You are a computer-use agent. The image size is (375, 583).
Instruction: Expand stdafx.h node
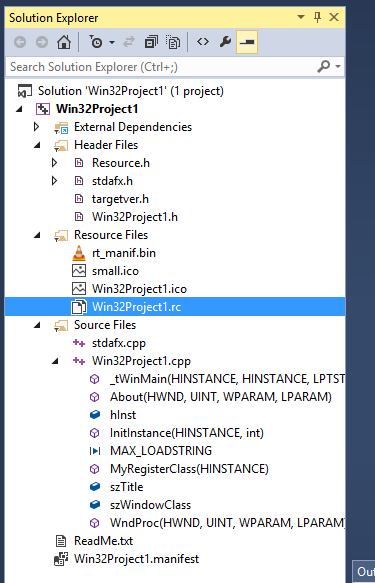[x=55, y=181]
